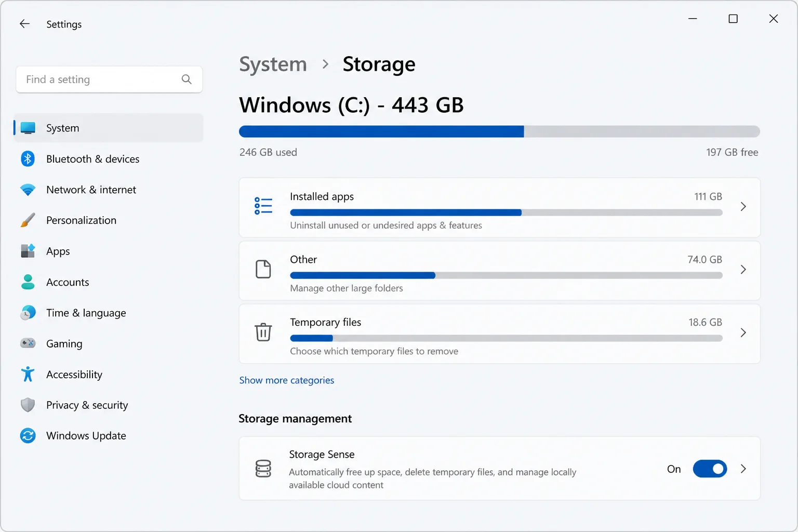
Task: Open Accounts settings page
Action: (109, 282)
